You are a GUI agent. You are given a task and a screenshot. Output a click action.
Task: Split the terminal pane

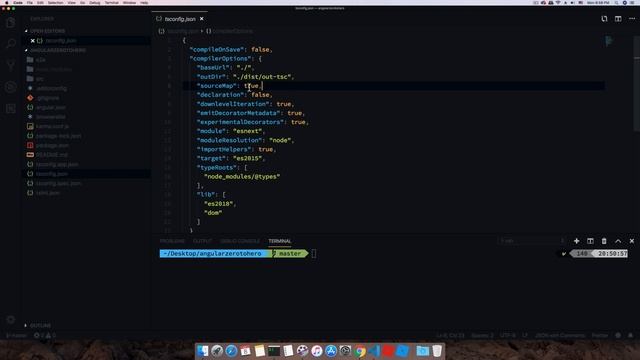590,241
